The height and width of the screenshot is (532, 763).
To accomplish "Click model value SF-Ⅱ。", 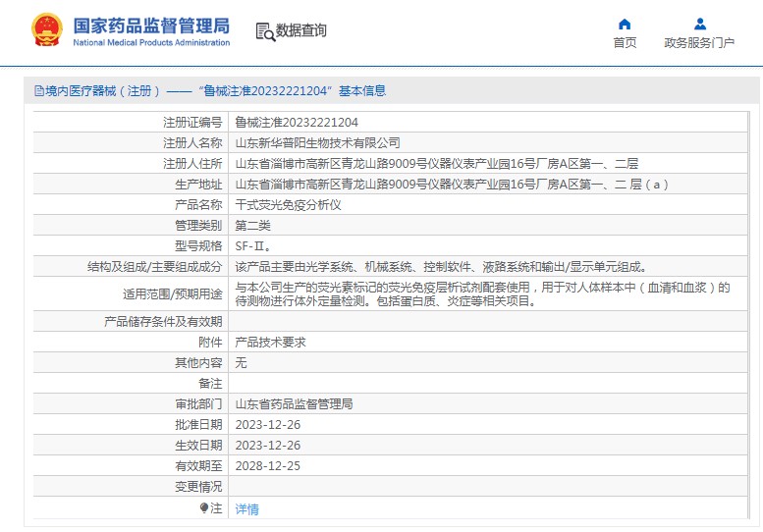I will 253,246.
